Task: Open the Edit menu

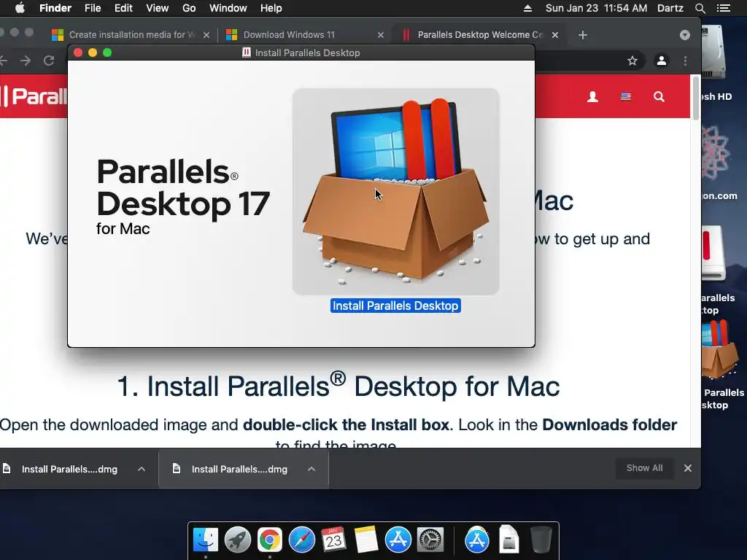Action: pos(123,8)
